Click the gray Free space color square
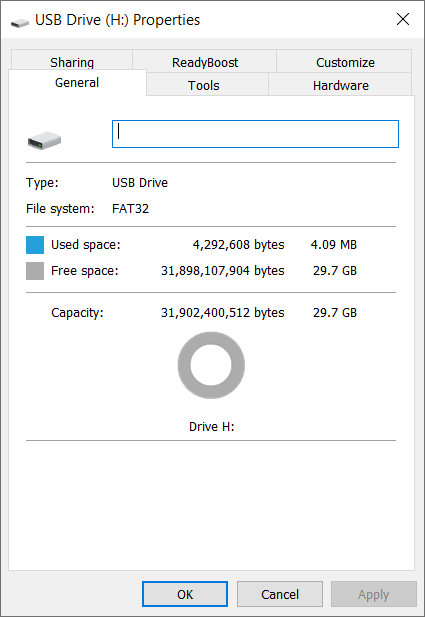The image size is (425, 617). [x=35, y=271]
